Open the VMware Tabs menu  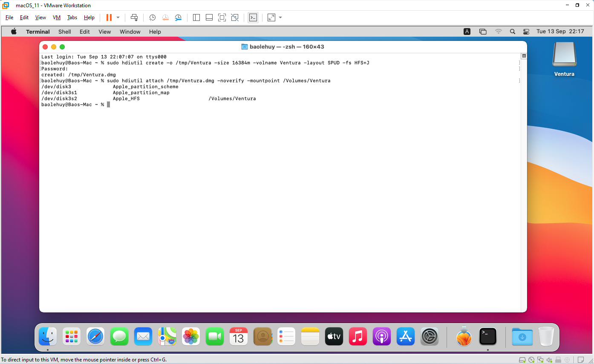tap(72, 17)
